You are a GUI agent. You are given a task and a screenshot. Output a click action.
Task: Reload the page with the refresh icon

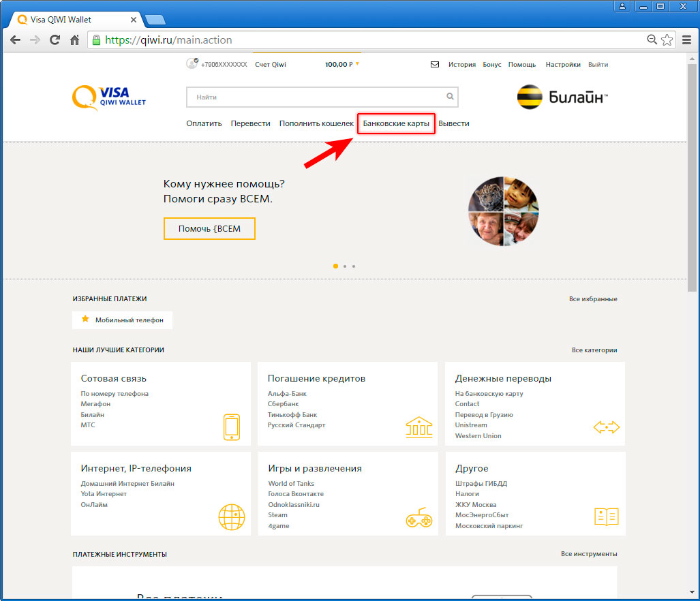pos(55,40)
